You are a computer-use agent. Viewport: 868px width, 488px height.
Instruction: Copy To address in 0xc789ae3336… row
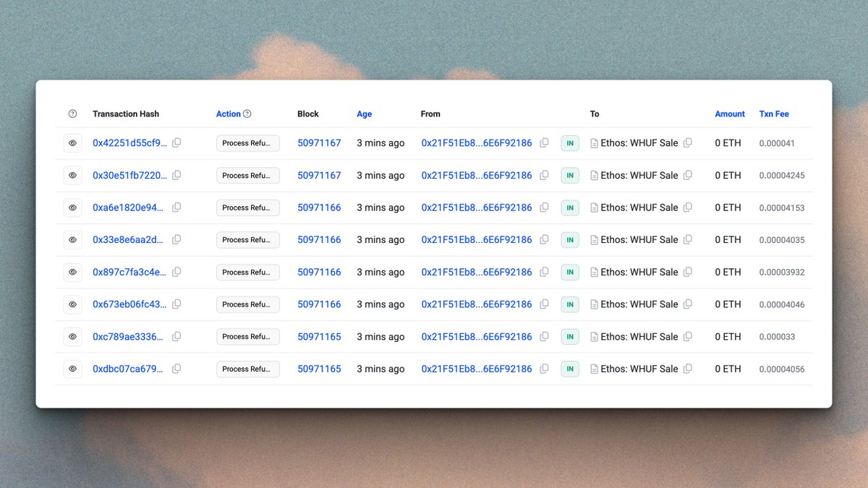[x=688, y=336]
